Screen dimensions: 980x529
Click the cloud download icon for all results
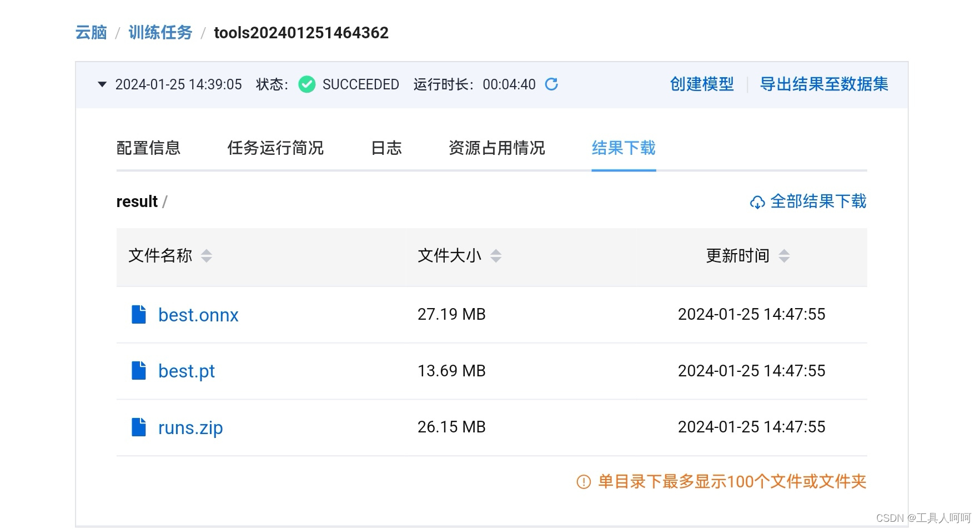pos(757,203)
